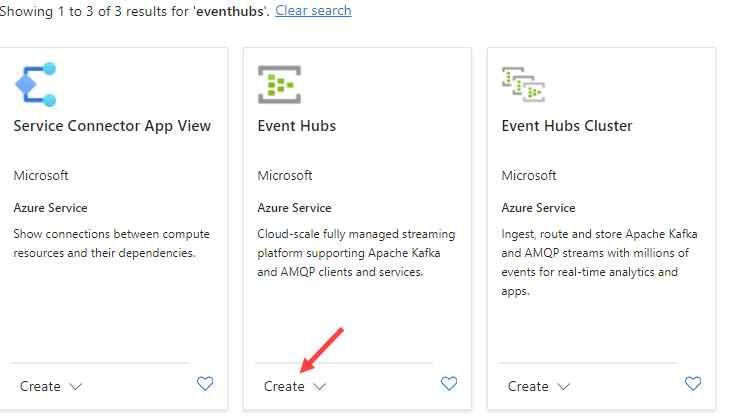The height and width of the screenshot is (419, 730).
Task: Expand Create chevron on Service Connector card
Action: click(x=75, y=386)
